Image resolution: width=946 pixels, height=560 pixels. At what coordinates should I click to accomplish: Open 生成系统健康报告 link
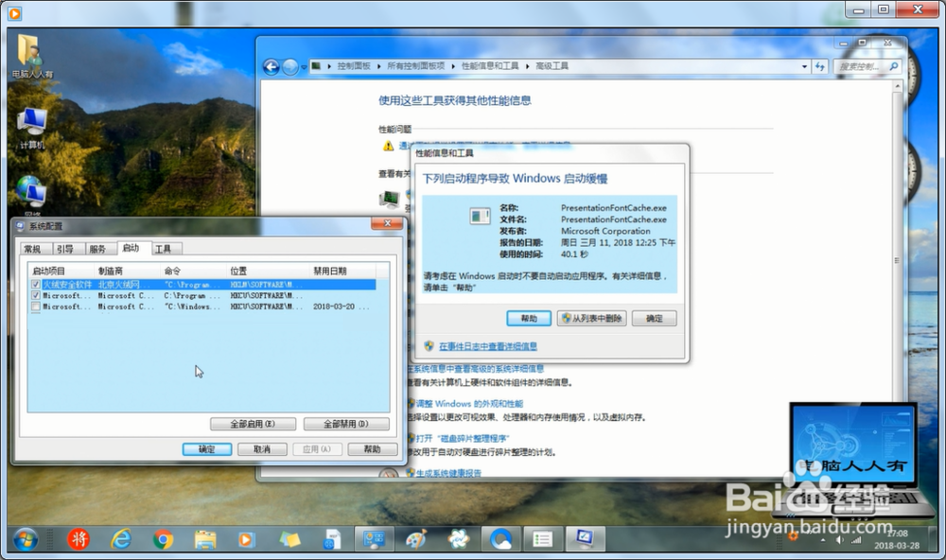448,473
